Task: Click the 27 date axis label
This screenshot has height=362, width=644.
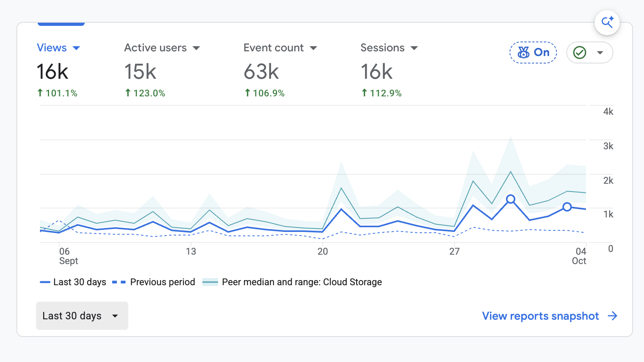Action: 455,252
